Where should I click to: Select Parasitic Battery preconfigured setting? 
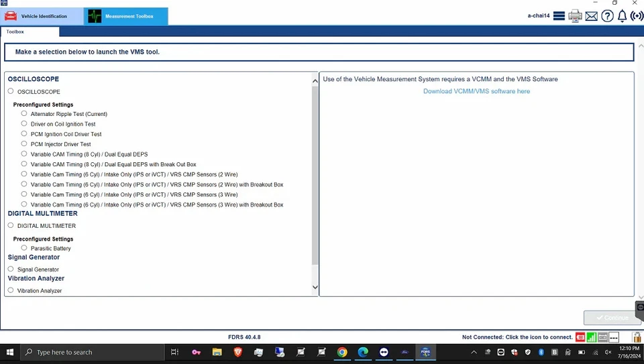(x=24, y=248)
